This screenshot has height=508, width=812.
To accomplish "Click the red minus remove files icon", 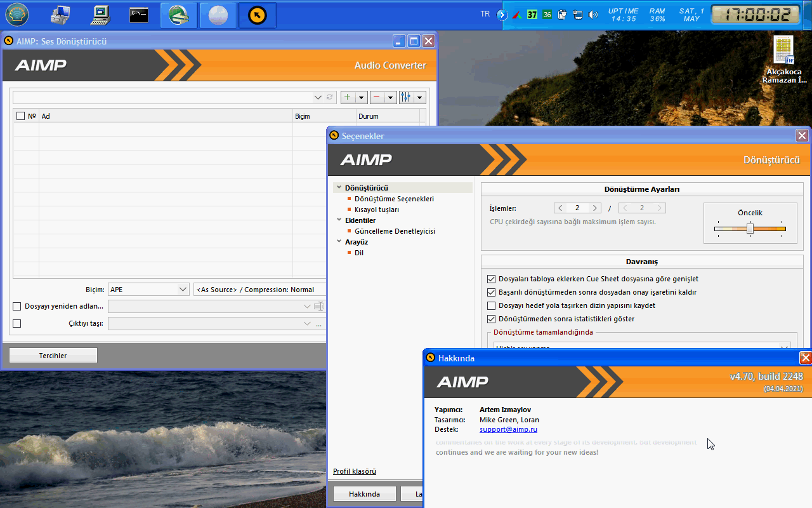I will (x=377, y=97).
